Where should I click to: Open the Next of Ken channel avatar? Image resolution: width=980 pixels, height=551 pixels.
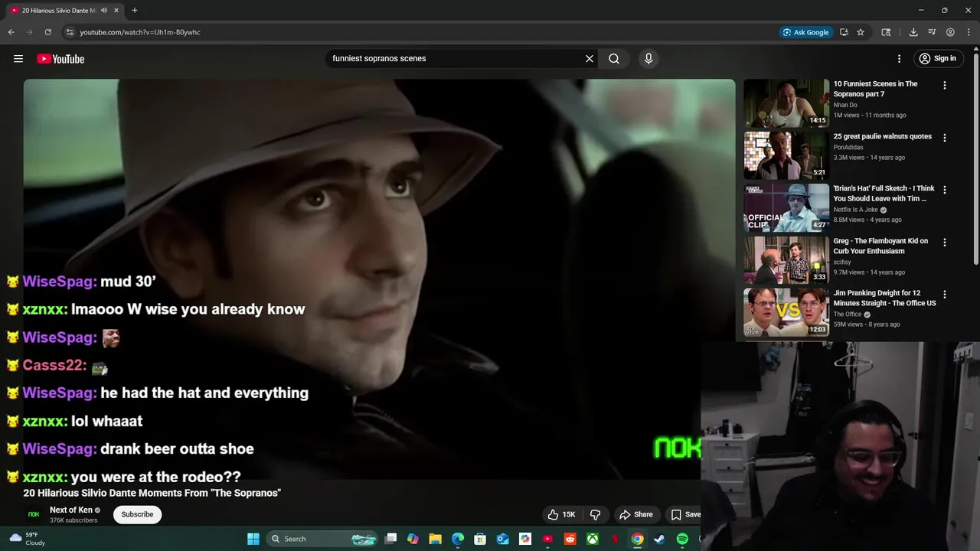tap(34, 514)
